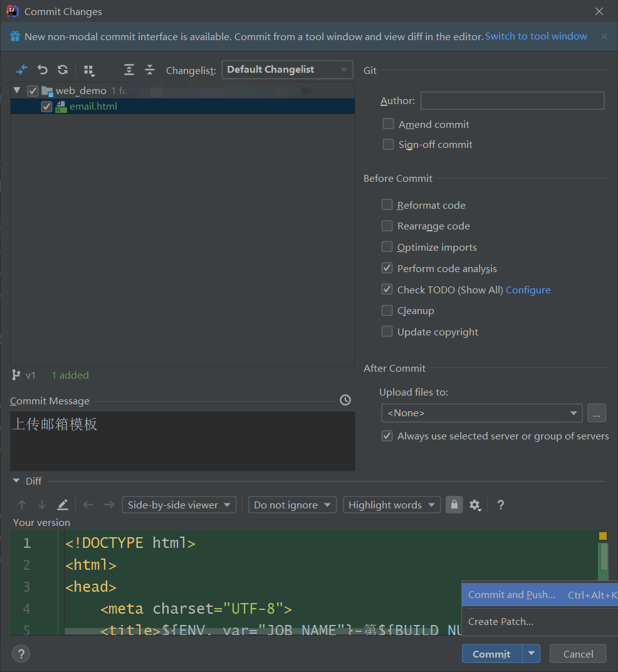
Task: Click the Collapse All icon
Action: 150,70
